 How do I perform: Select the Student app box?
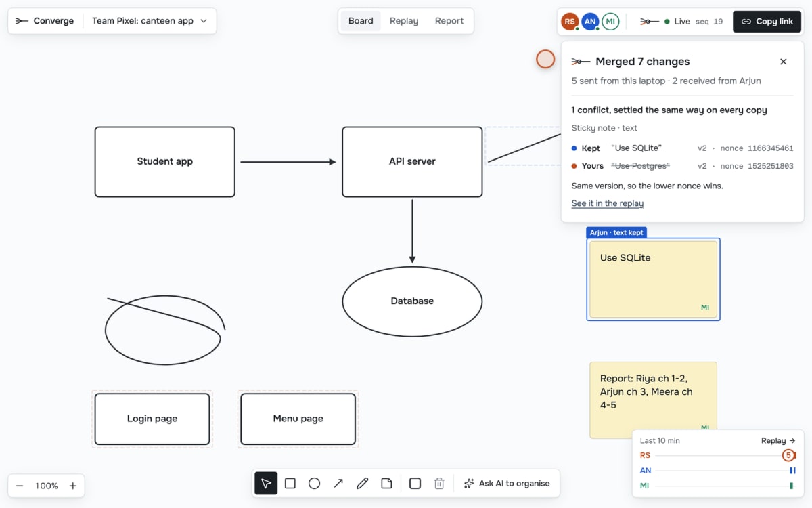pyautogui.click(x=165, y=162)
